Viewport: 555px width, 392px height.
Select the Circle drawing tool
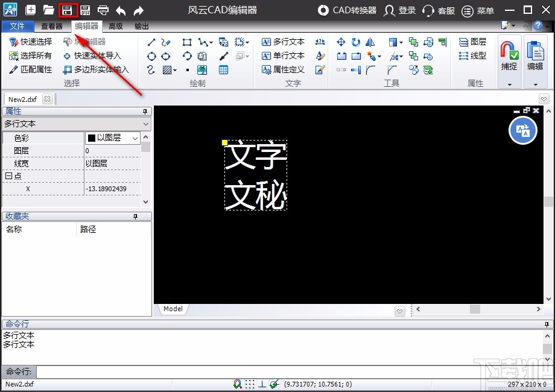151,56
